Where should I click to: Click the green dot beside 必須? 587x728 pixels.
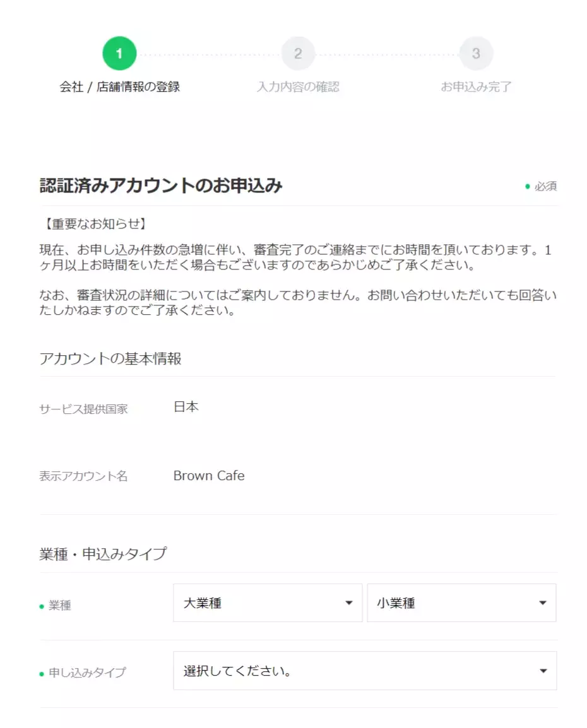pyautogui.click(x=528, y=186)
